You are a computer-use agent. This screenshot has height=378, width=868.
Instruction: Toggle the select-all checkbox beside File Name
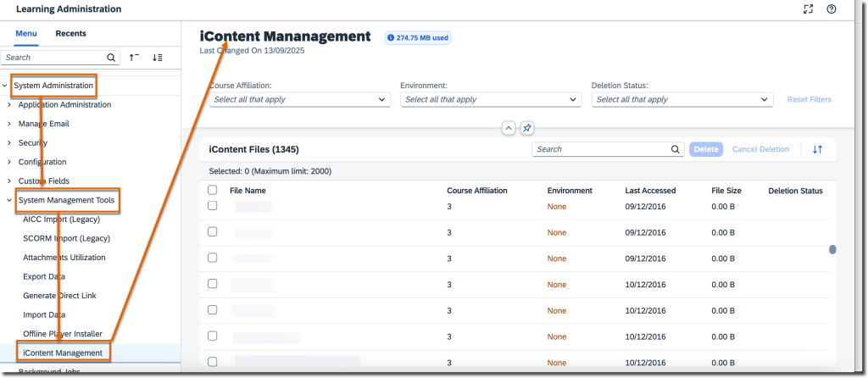click(x=213, y=191)
